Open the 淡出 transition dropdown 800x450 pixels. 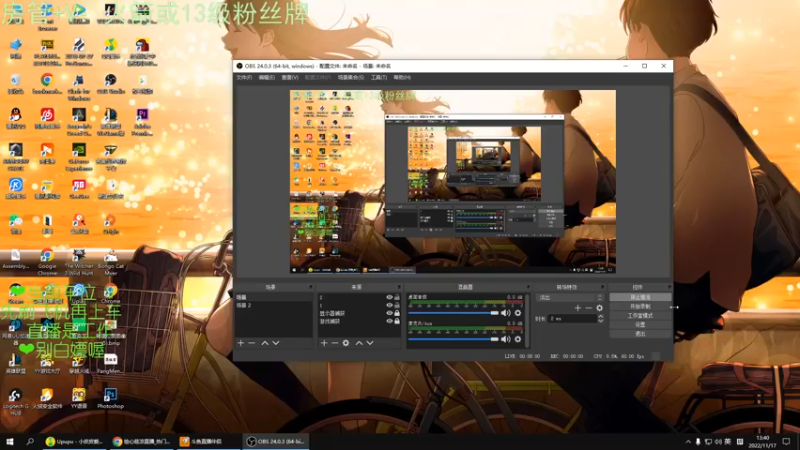570,297
